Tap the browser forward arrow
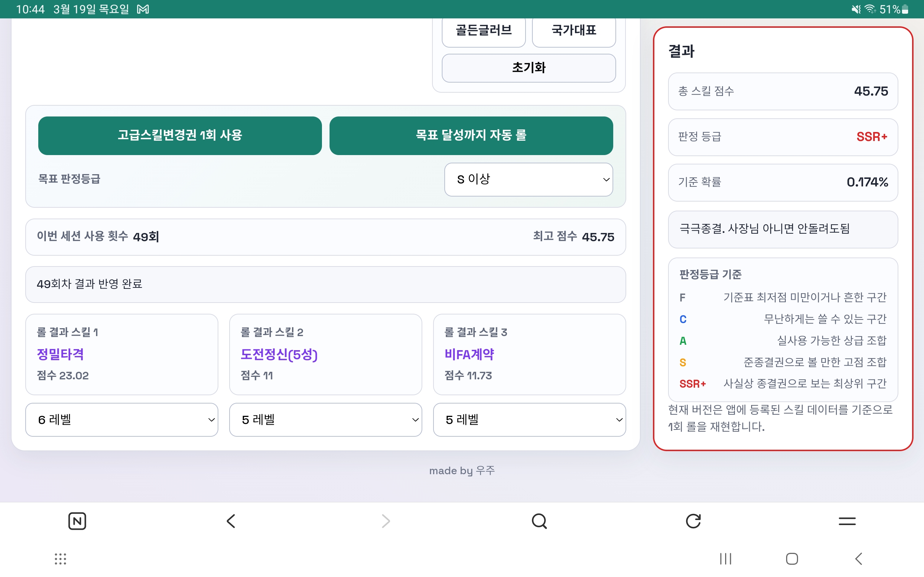The image size is (924, 577). click(385, 521)
